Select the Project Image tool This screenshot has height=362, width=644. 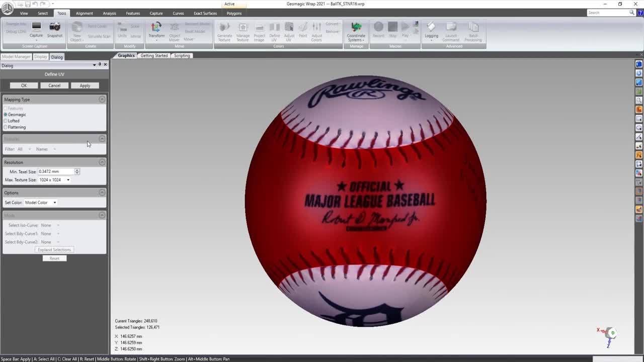coord(259,31)
